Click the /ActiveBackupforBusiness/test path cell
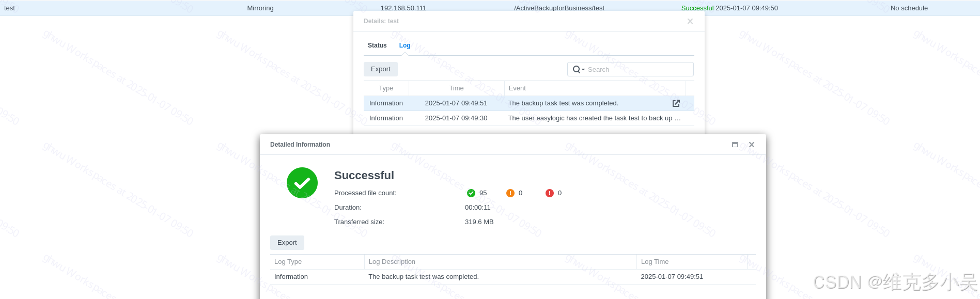The height and width of the screenshot is (299, 980). (x=559, y=8)
